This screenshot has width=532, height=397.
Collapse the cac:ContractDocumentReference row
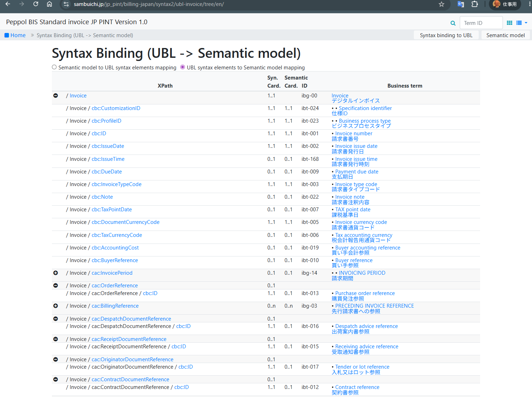pyautogui.click(x=55, y=379)
